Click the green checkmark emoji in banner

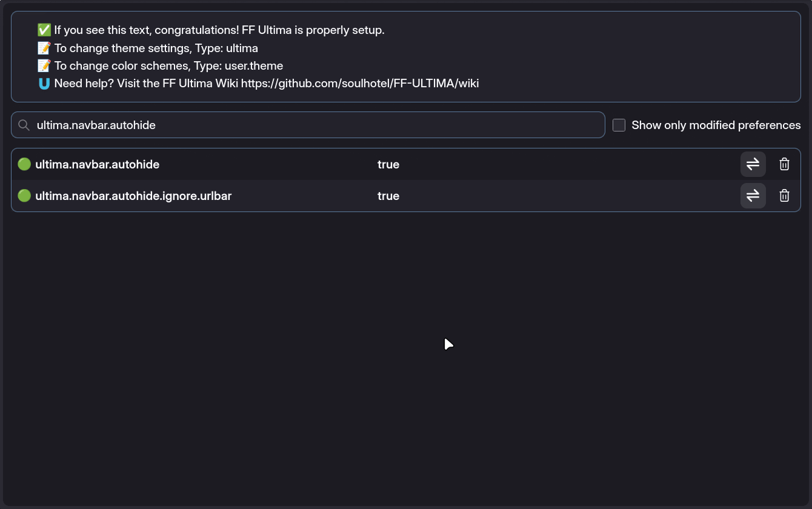coord(44,30)
